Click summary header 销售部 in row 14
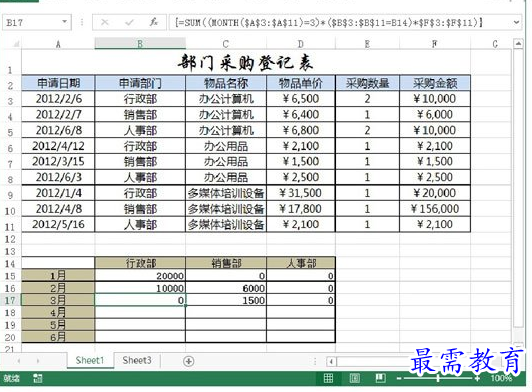This screenshot has width=532, height=392. point(226,263)
